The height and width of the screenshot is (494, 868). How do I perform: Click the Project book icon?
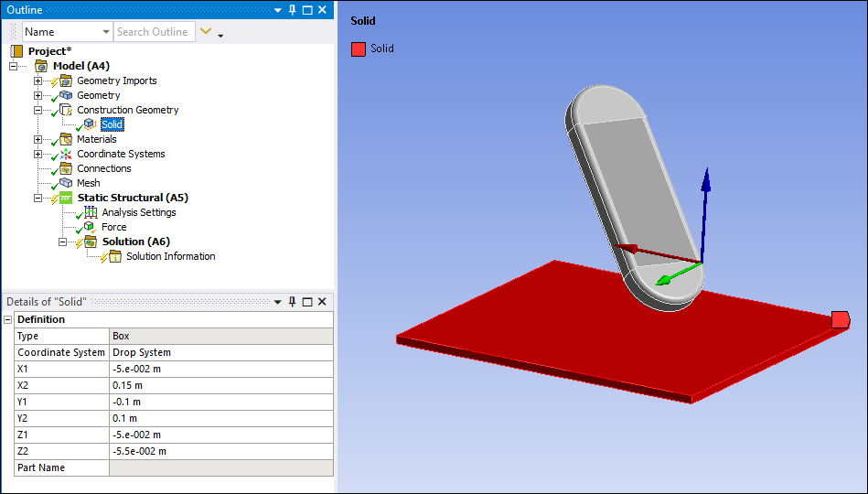[x=17, y=51]
